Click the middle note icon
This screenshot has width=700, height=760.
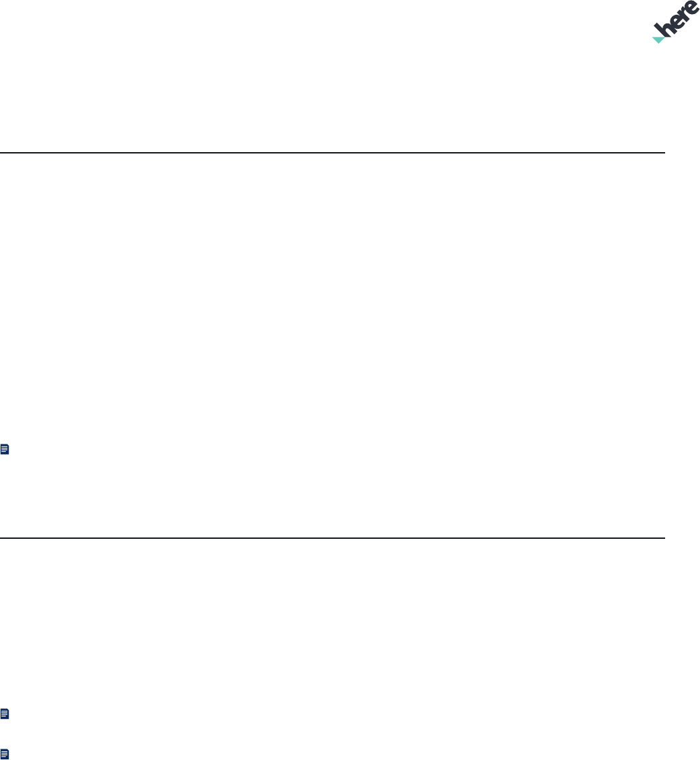pyautogui.click(x=5, y=714)
